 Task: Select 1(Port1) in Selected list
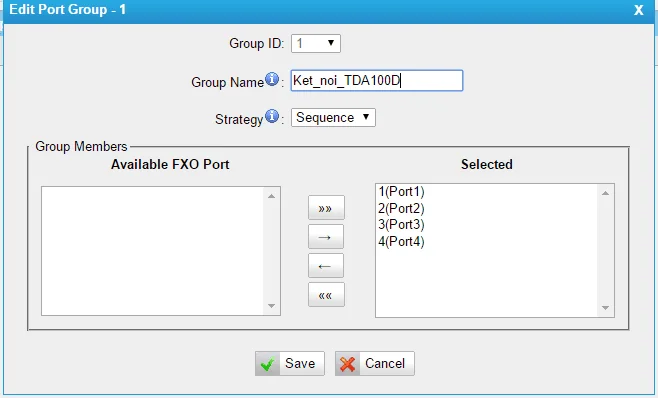(x=401, y=192)
